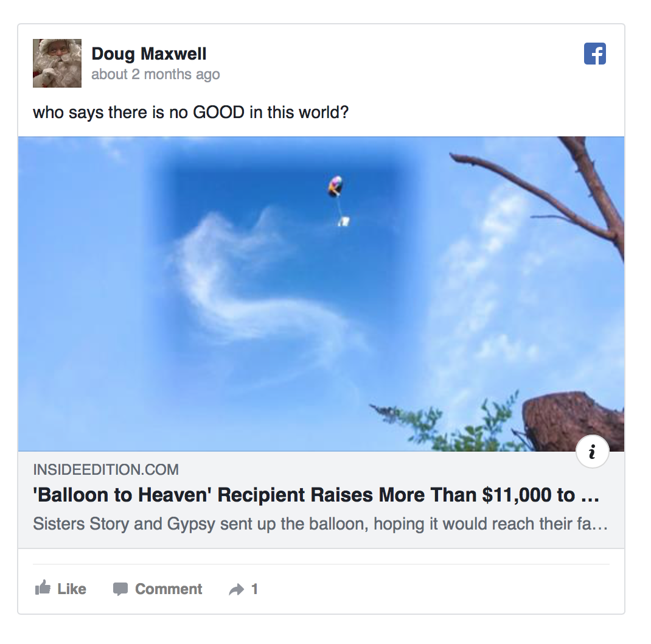Image resolution: width=651 pixels, height=644 pixels.
Task: View the share count of 1
Action: (254, 589)
